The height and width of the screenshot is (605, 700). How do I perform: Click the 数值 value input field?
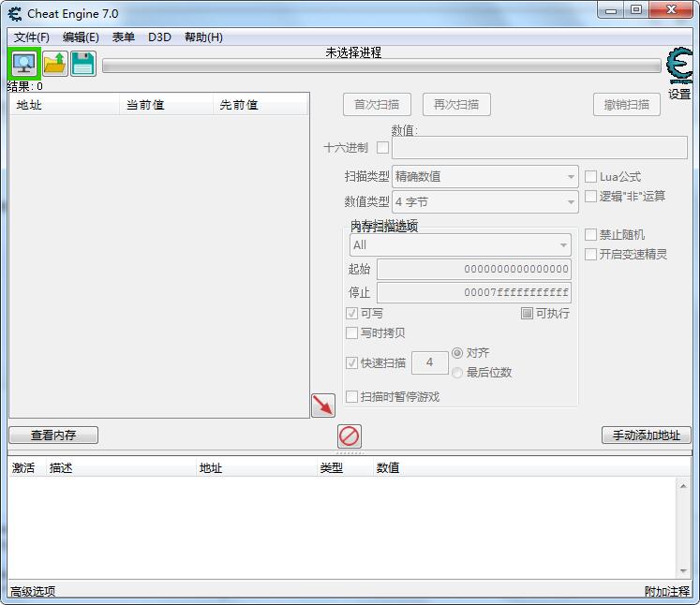click(x=539, y=148)
